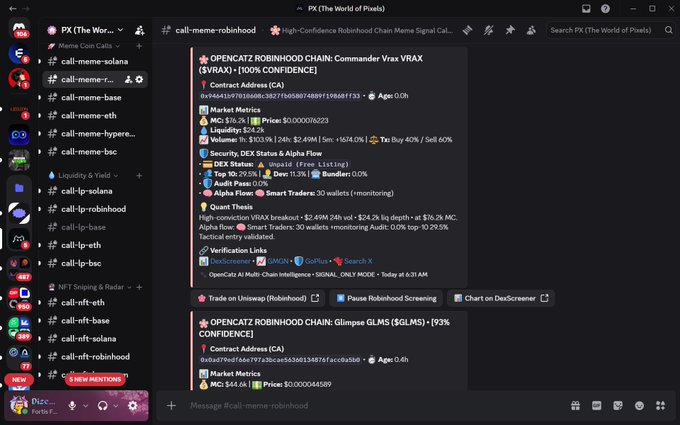This screenshot has width=680, height=425.
Task: Open call-nft-robinhood channel
Action: click(95, 356)
